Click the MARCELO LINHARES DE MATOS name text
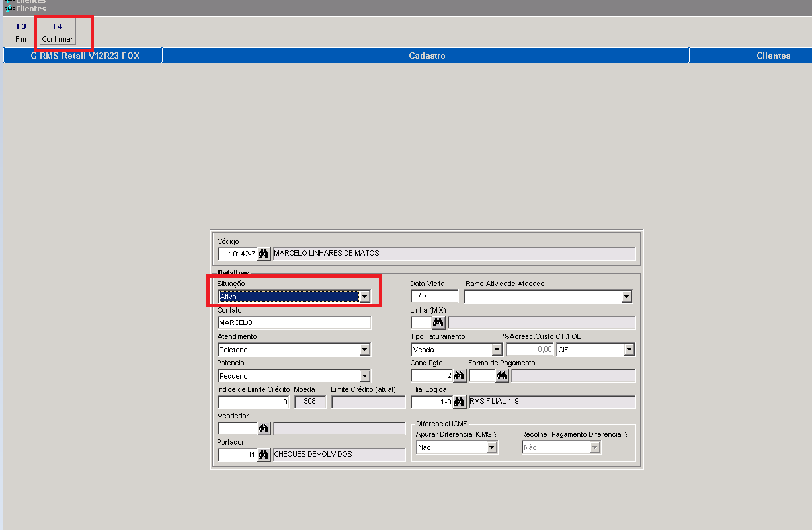Image resolution: width=812 pixels, height=530 pixels. 327,253
